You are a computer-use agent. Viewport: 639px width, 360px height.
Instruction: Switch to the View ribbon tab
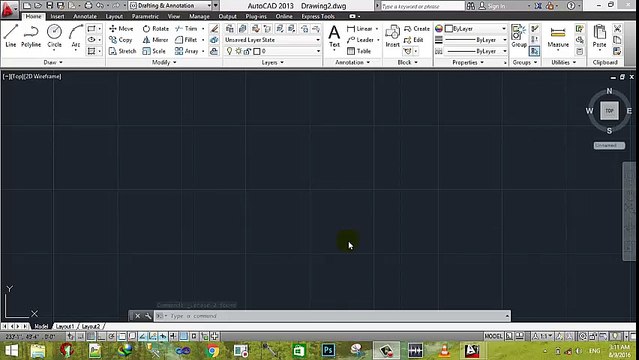pyautogui.click(x=174, y=16)
